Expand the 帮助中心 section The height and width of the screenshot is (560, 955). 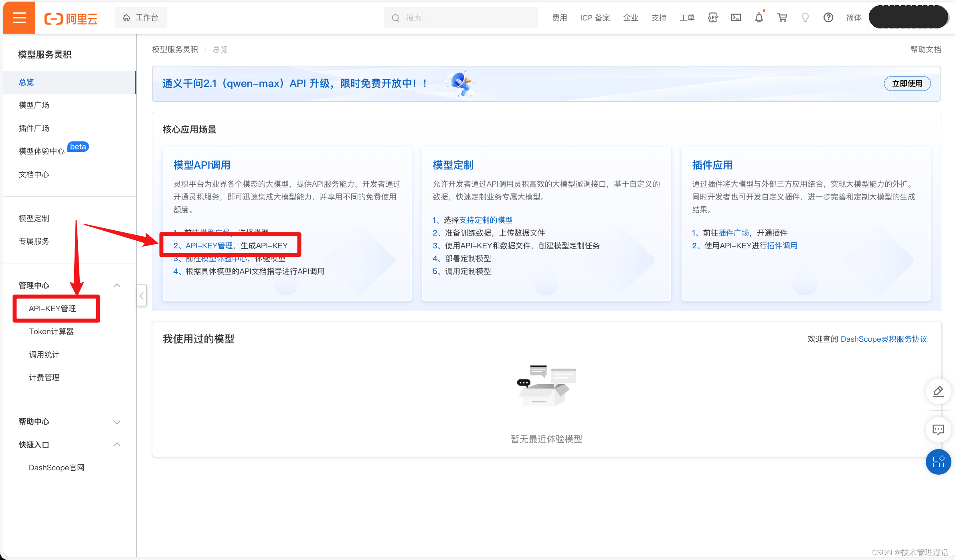(117, 422)
